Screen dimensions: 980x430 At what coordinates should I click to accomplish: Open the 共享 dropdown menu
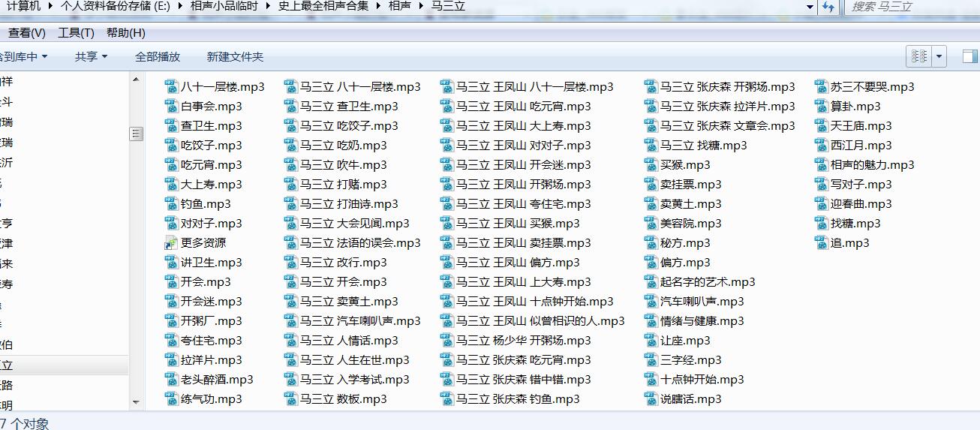pyautogui.click(x=91, y=56)
